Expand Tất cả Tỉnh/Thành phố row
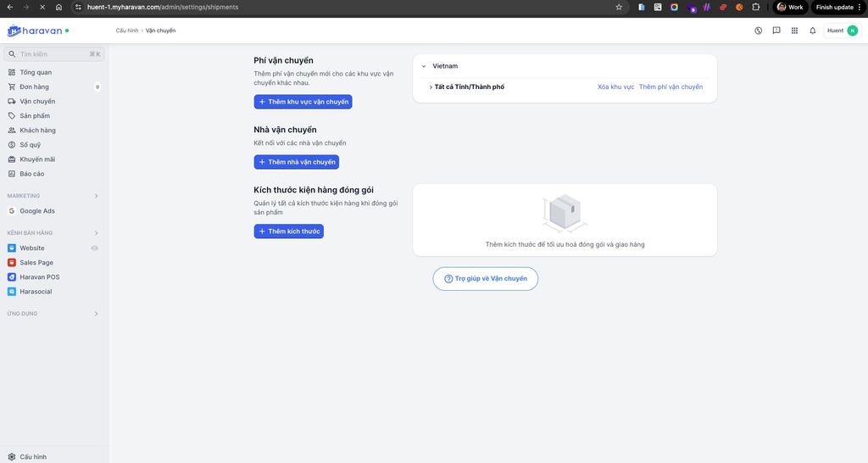The width and height of the screenshot is (868, 463). 431,87
